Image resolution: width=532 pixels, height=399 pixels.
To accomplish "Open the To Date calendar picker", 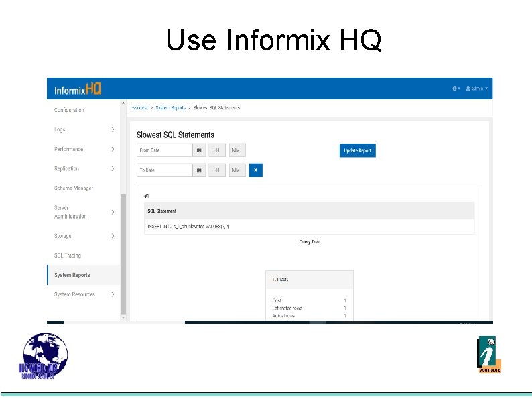I will [199, 170].
